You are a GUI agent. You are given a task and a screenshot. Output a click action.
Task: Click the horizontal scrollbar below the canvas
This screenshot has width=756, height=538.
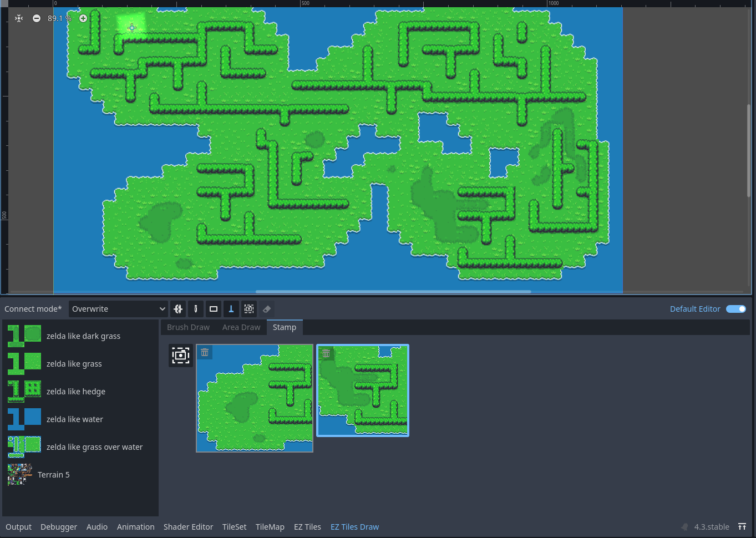(393, 292)
